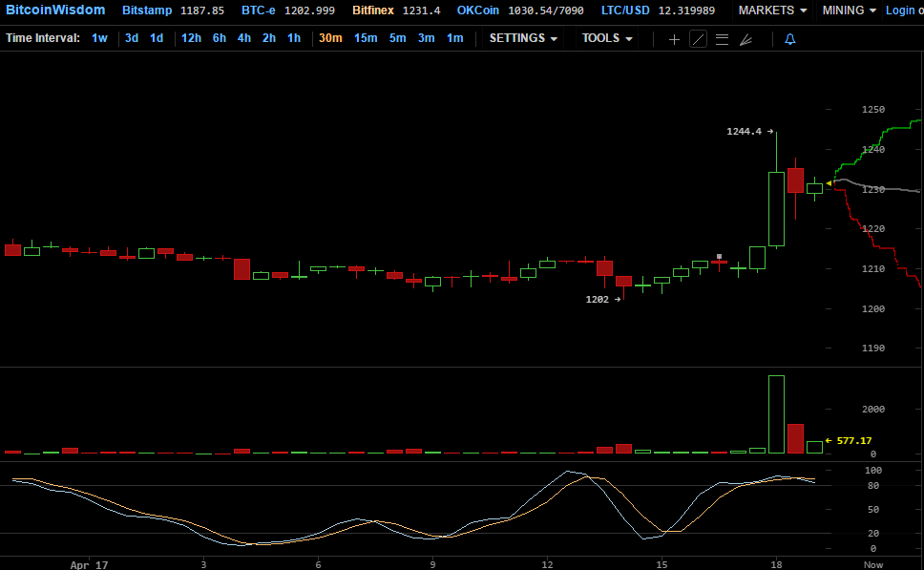This screenshot has height=570, width=924.
Task: Click the yellow current price arrow marker
Action: pos(829,182)
